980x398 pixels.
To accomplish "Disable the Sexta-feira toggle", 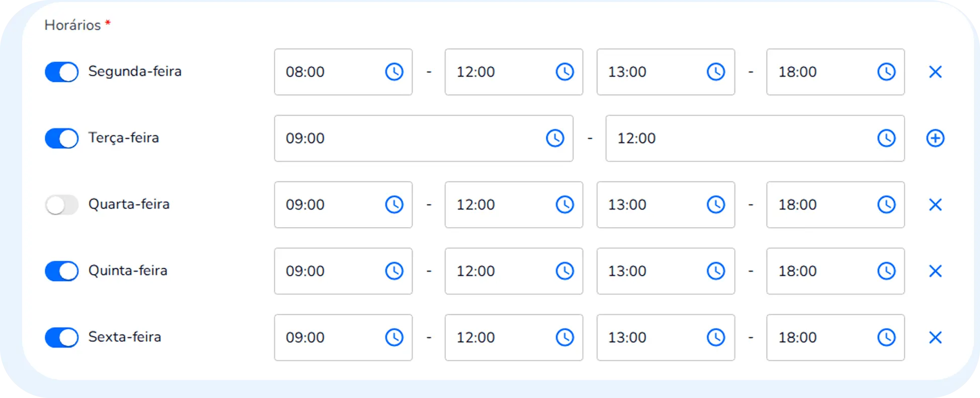I will tap(61, 337).
